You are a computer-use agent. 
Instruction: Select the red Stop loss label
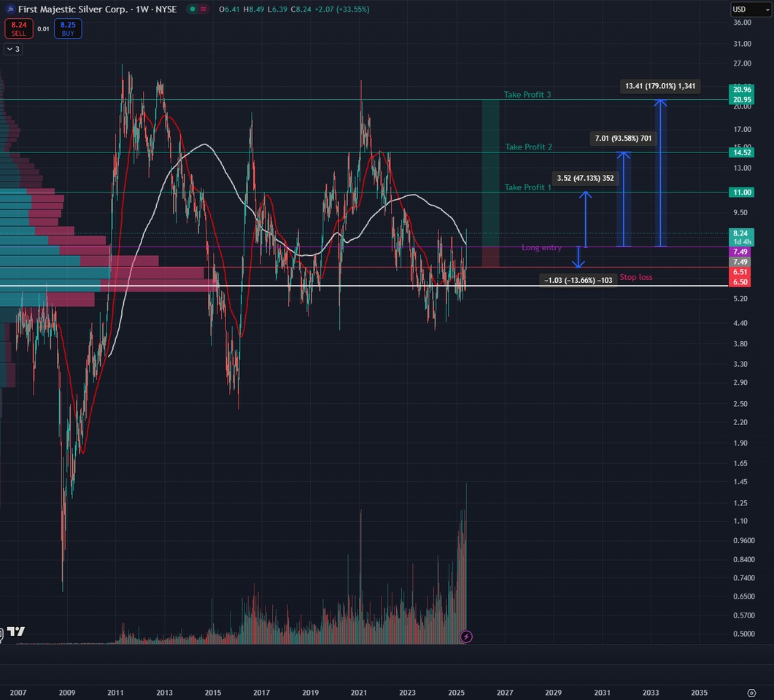pyautogui.click(x=636, y=277)
